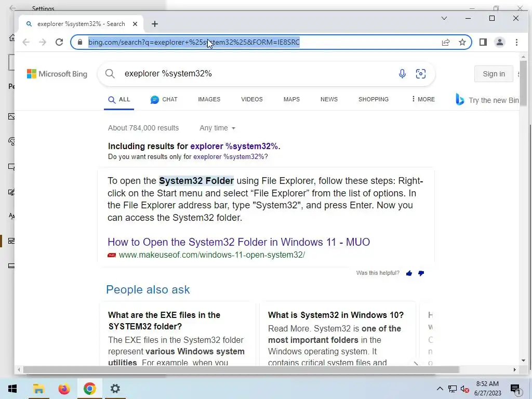
Task: Show next People also ask cards
Action: pos(416,363)
